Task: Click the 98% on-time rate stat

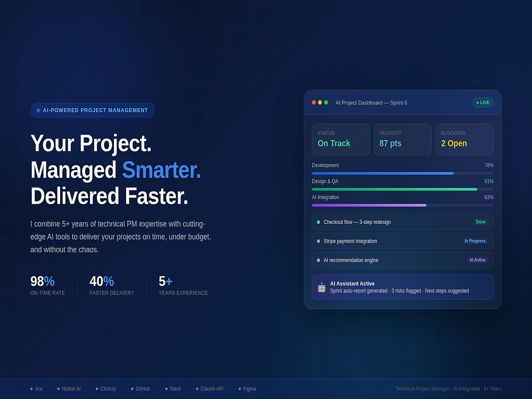Action: (47, 285)
